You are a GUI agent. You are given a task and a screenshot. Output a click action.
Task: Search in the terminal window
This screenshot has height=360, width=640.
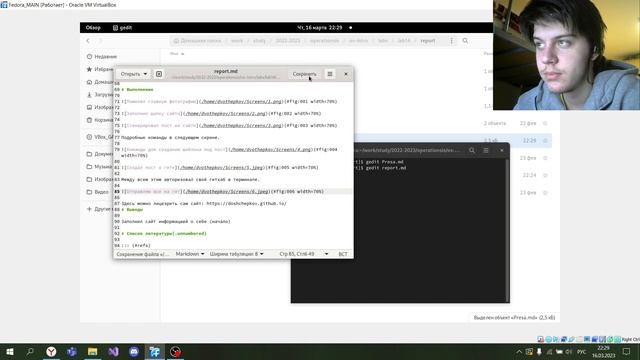click(x=472, y=150)
